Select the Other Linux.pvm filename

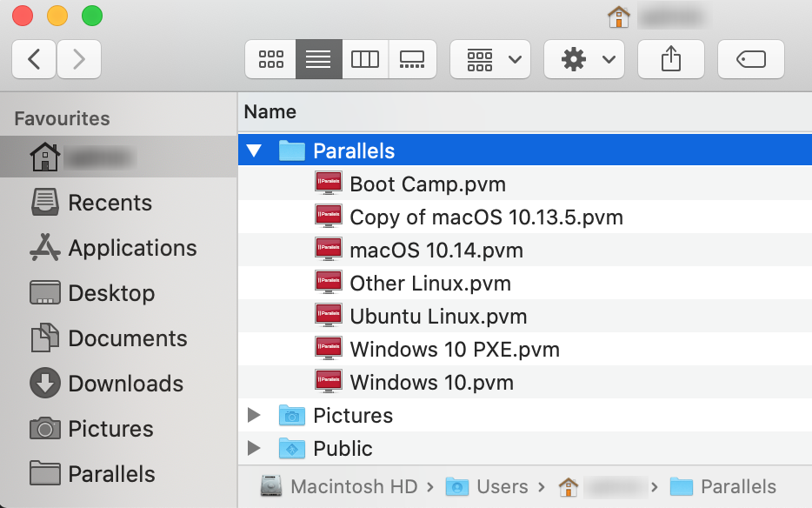coord(430,284)
